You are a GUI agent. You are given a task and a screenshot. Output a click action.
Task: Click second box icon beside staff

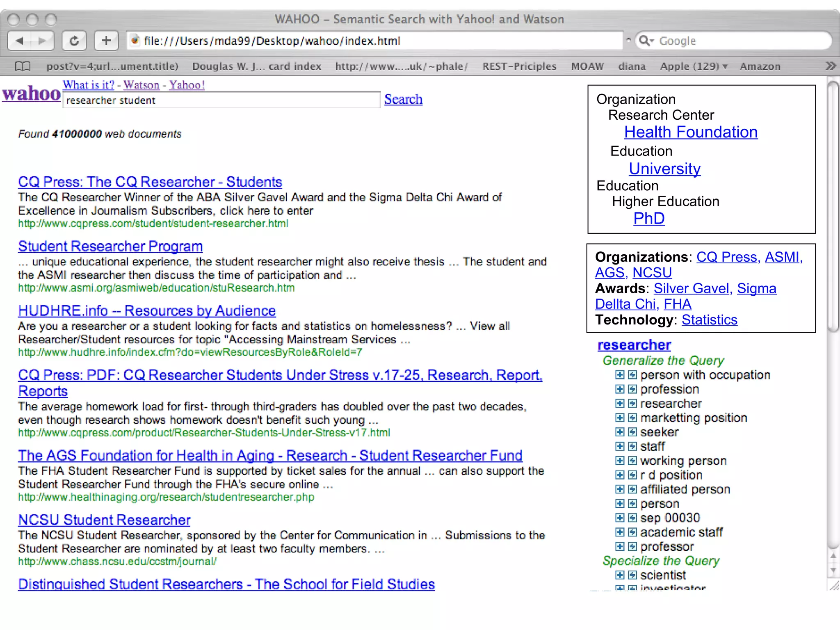(x=632, y=447)
